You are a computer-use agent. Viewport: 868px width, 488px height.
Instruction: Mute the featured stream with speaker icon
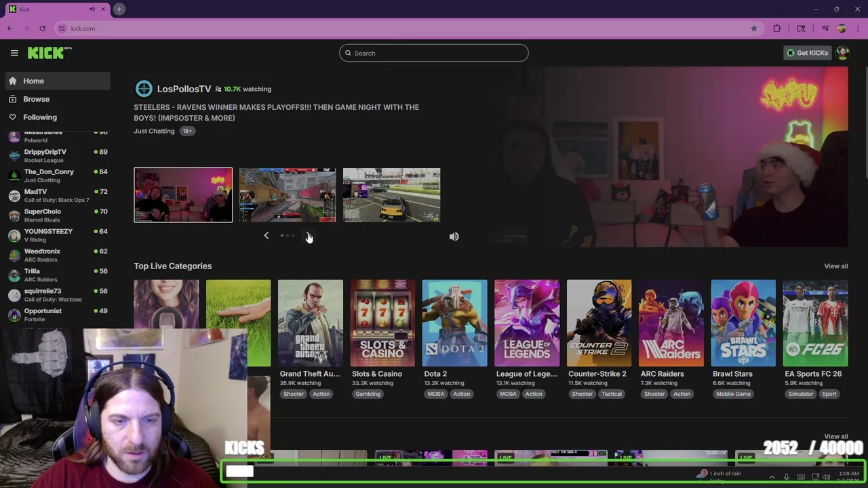[x=454, y=237]
